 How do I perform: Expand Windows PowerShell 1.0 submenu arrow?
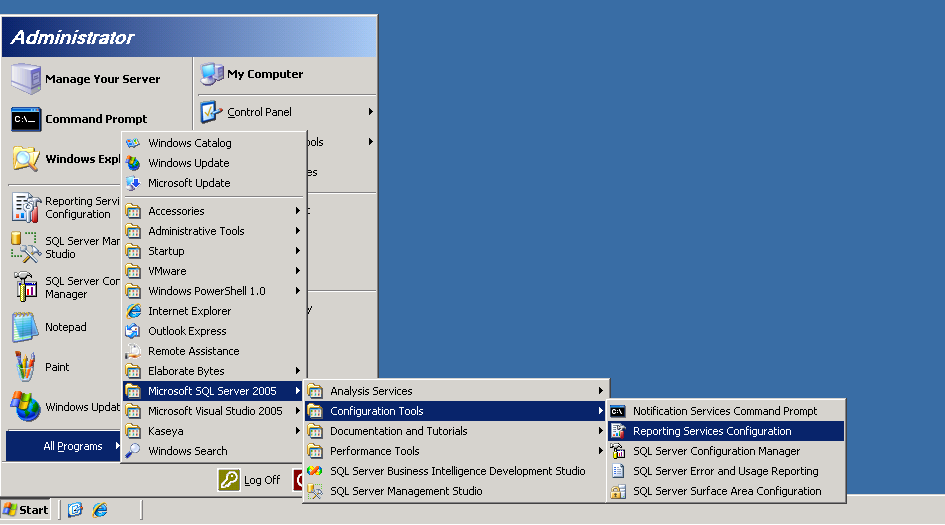coord(298,291)
